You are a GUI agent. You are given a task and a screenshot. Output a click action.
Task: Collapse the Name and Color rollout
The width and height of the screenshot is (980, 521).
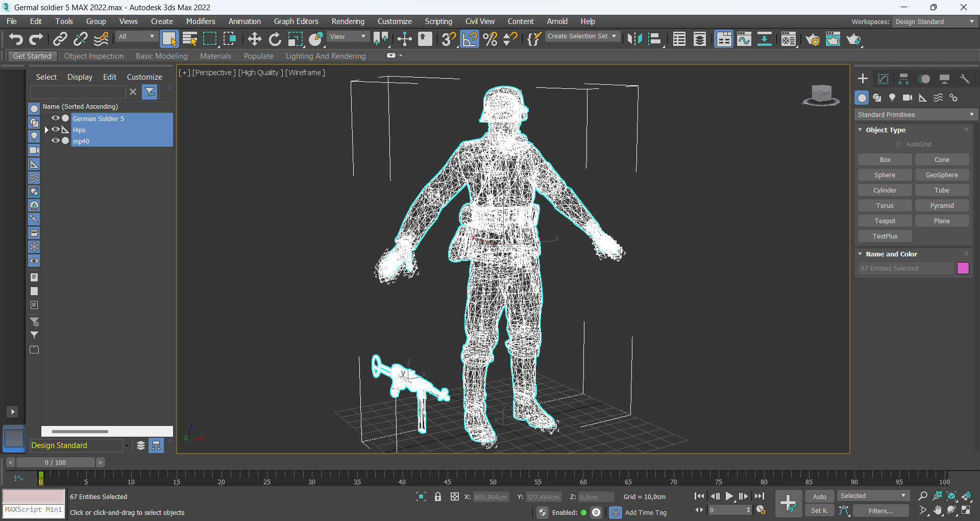click(x=860, y=254)
